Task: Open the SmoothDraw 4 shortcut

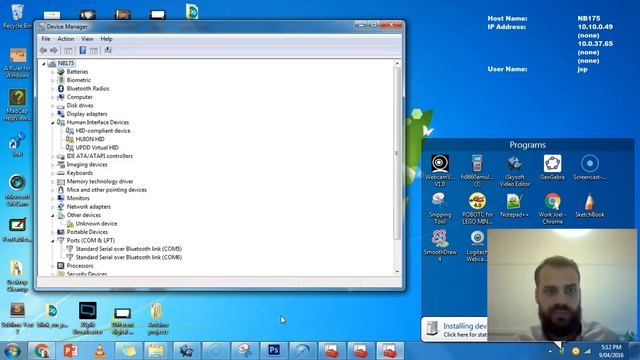Action: pyautogui.click(x=440, y=245)
